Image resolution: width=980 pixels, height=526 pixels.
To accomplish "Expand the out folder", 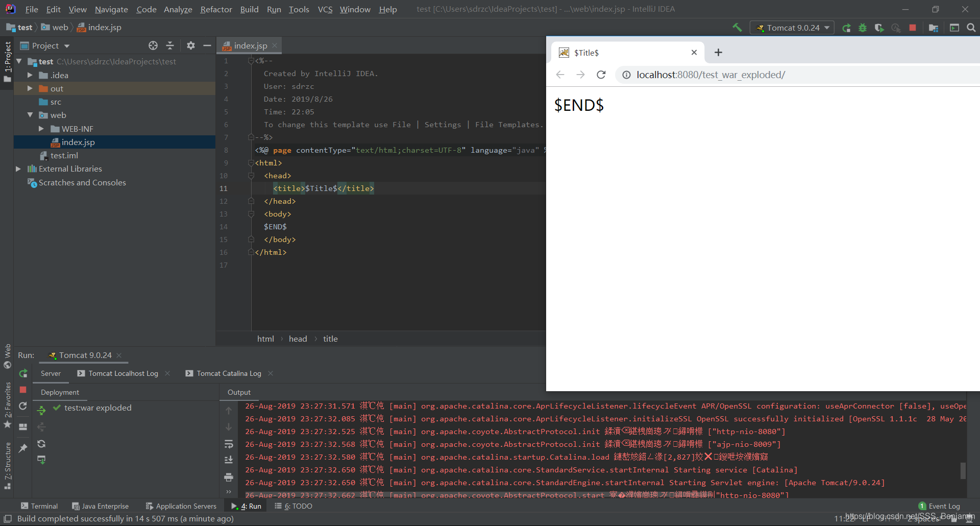I will coord(30,88).
